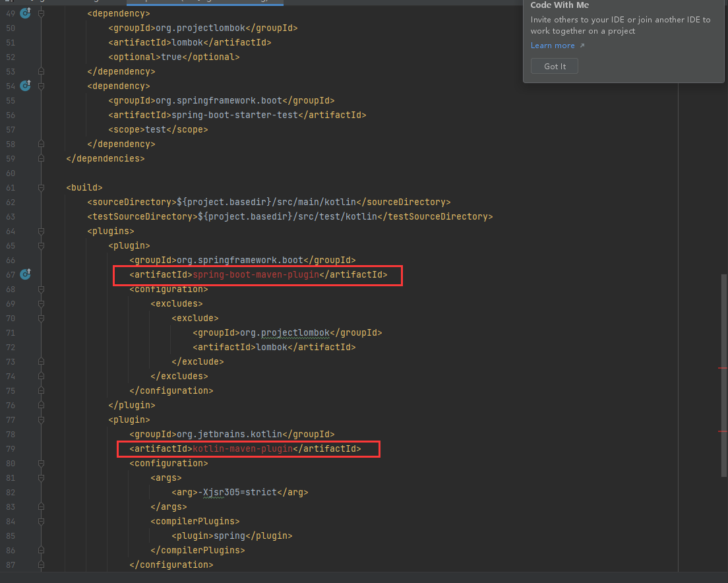Collapse the plugin block at line 65
The width and height of the screenshot is (728, 583).
tap(41, 245)
